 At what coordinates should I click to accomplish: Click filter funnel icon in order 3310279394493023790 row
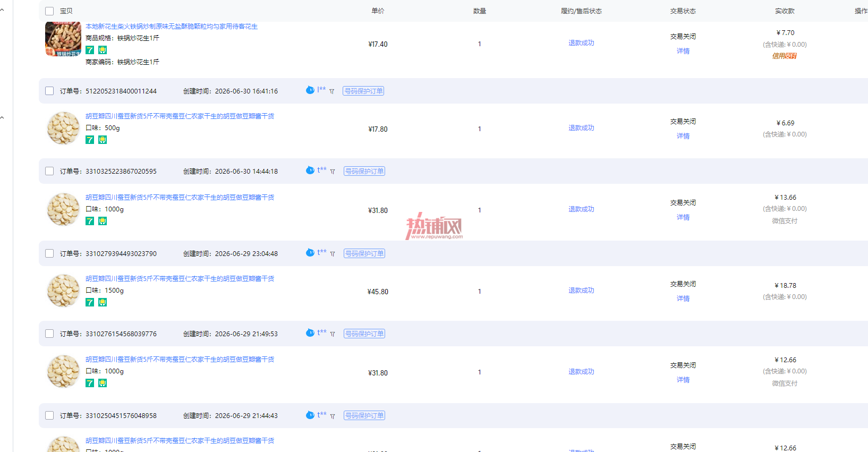333,254
